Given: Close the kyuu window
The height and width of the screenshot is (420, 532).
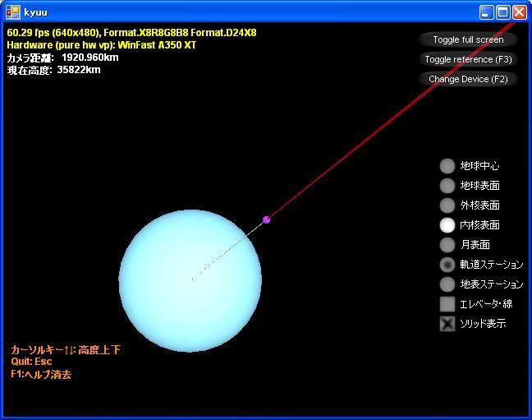Looking at the screenshot, I should tap(520, 12).
